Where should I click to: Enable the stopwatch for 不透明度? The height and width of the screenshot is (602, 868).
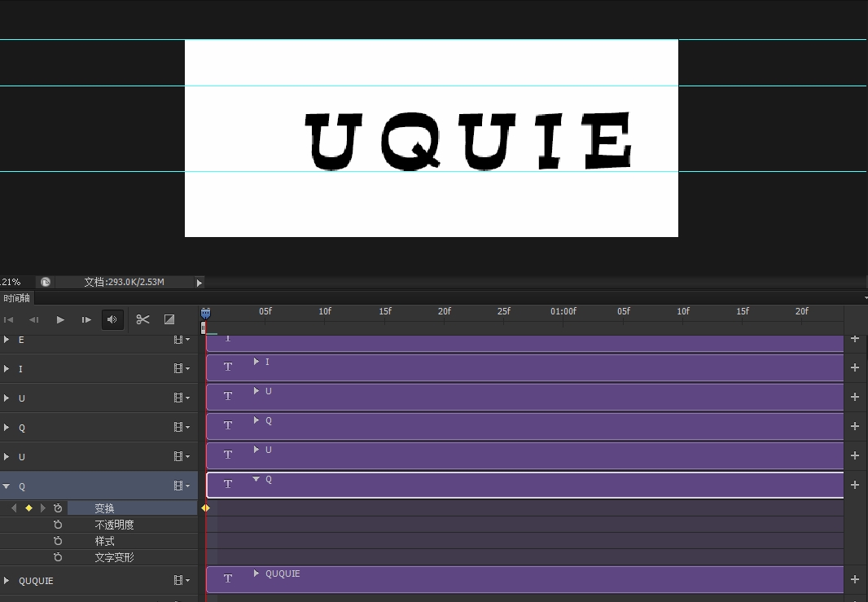[x=58, y=525]
